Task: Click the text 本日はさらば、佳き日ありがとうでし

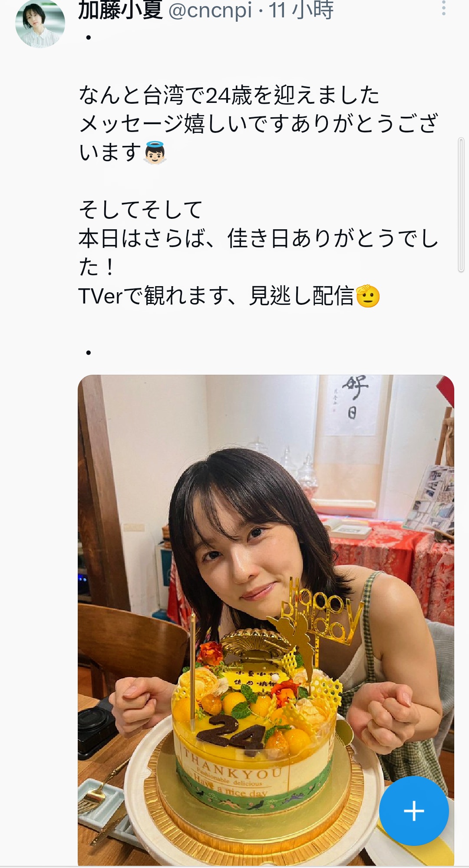Action: click(x=259, y=238)
